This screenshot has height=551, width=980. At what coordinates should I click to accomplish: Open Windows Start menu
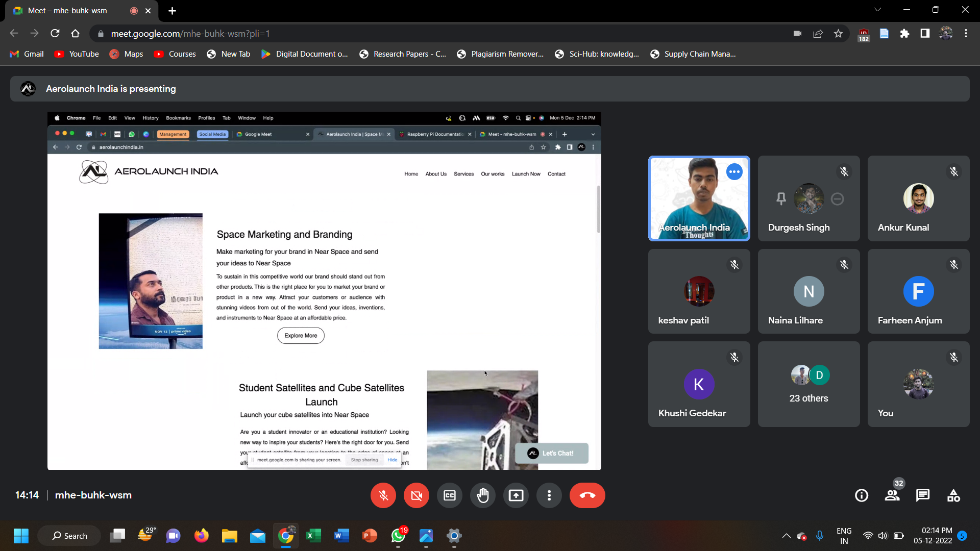(21, 536)
